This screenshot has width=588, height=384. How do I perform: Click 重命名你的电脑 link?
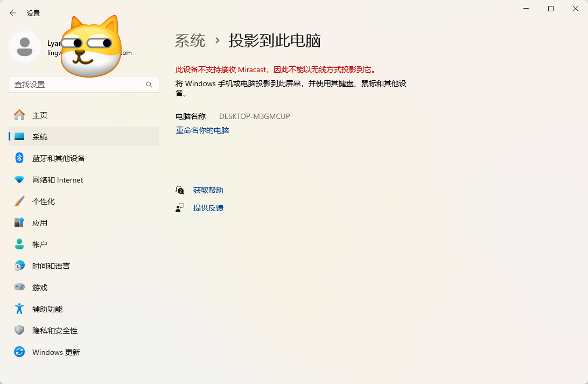[202, 130]
